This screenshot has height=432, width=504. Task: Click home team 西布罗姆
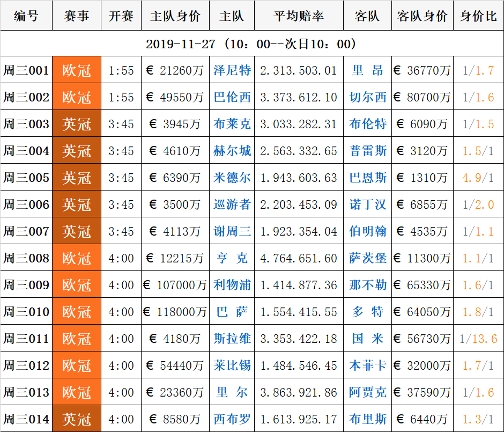(x=232, y=419)
